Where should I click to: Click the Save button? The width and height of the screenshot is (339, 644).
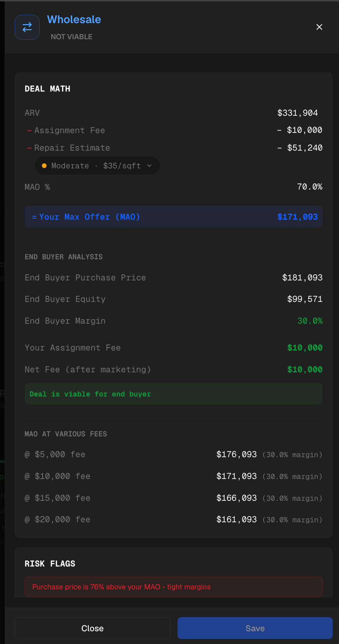pos(255,628)
